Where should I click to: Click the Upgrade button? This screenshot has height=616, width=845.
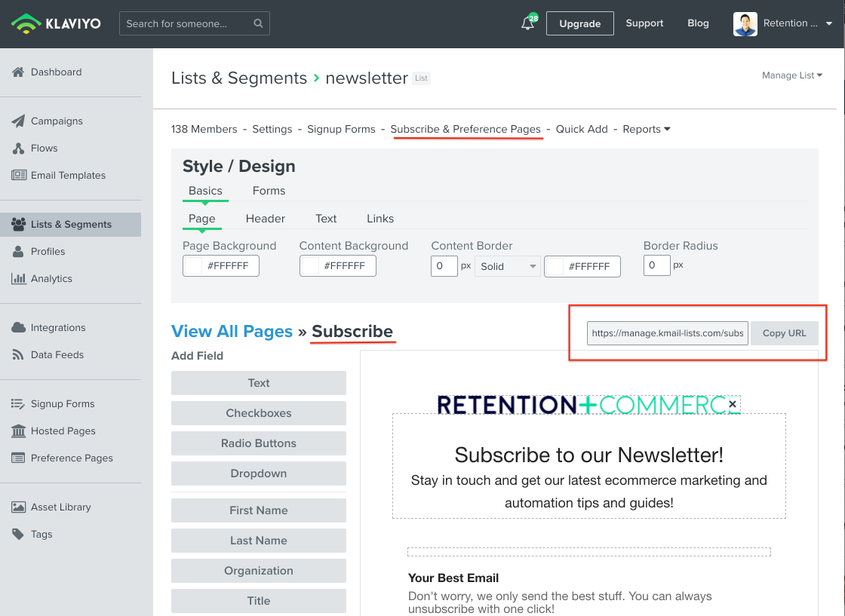coord(580,23)
